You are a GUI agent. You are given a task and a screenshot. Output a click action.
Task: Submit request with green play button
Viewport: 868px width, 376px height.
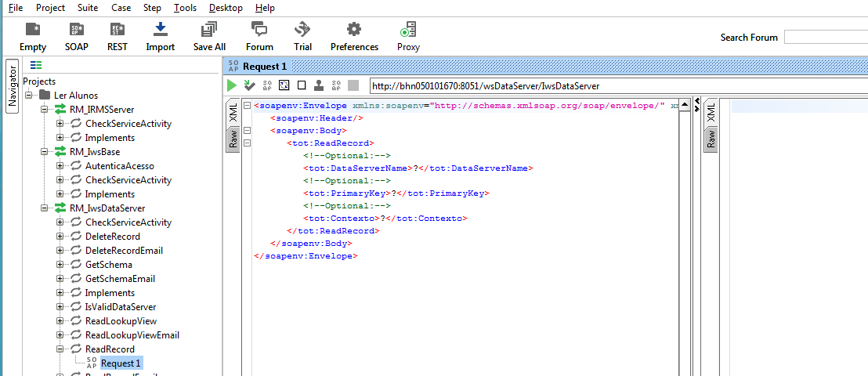click(x=231, y=85)
